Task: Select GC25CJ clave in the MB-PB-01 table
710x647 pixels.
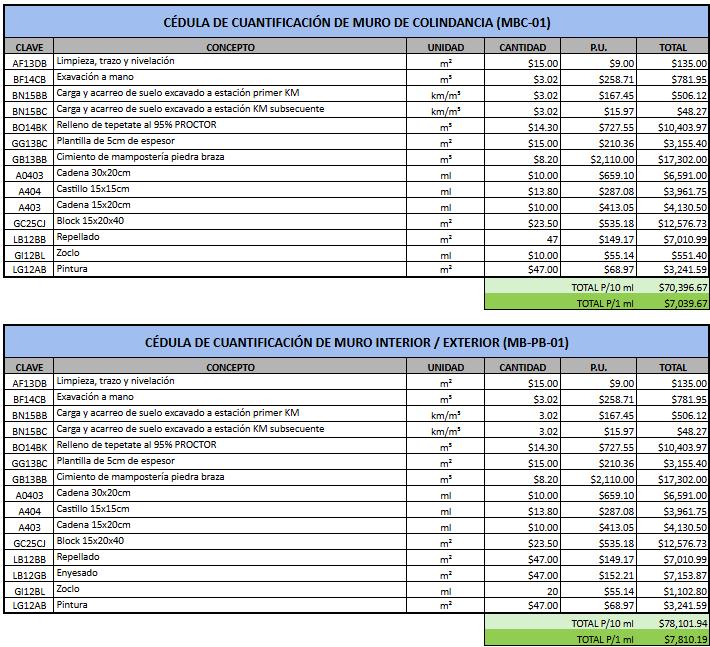Action: coord(29,543)
